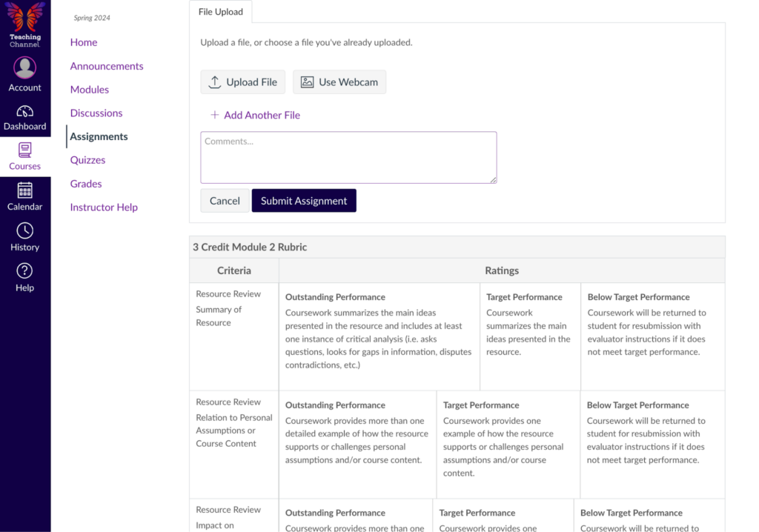Click the plus icon beside Add Another File

point(215,115)
